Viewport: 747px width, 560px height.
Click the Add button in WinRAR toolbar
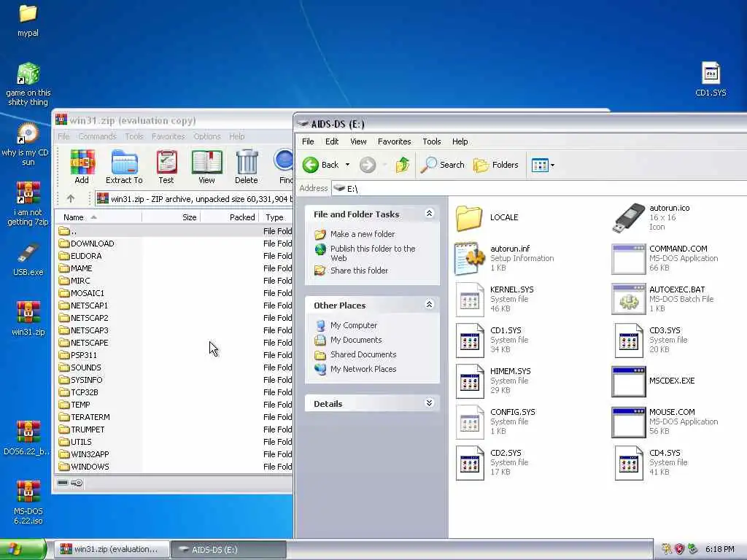click(82, 167)
